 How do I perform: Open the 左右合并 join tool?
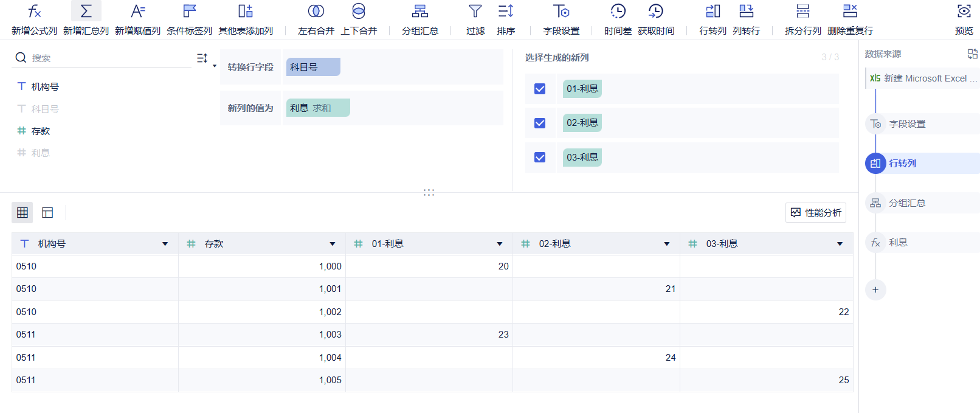316,12
